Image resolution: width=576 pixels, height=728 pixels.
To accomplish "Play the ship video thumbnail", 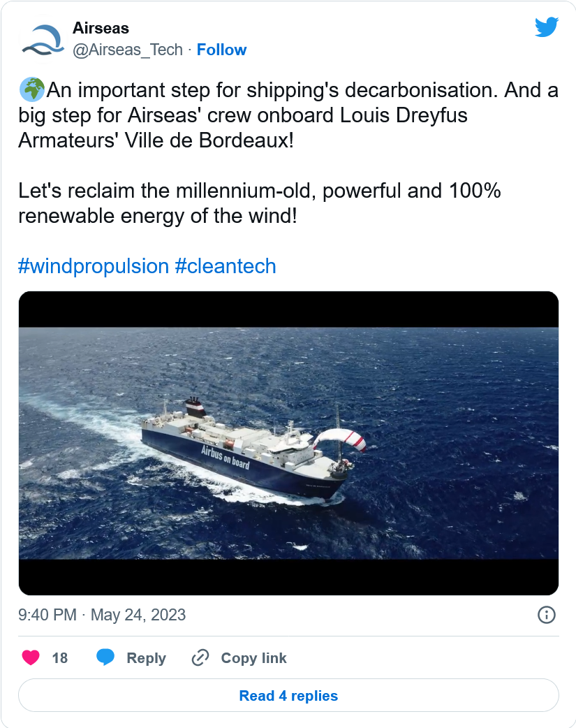I will tap(288, 443).
